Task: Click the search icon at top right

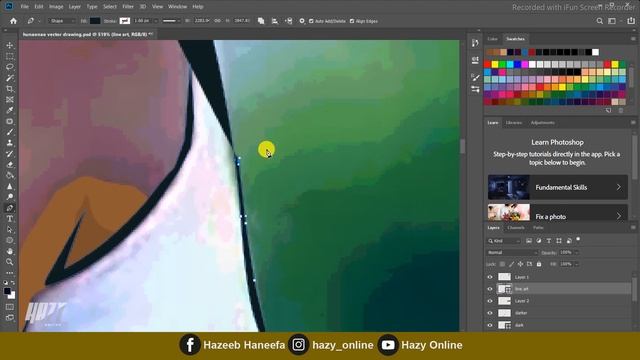Action: click(599, 21)
